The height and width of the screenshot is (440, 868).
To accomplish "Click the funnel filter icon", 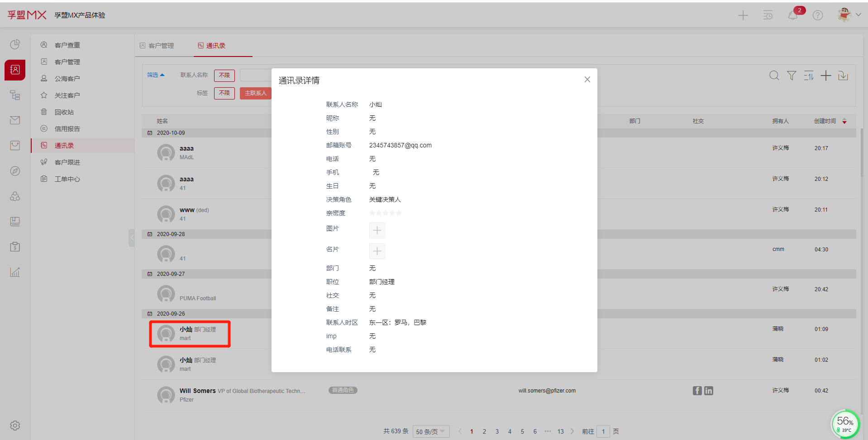I will tap(791, 76).
